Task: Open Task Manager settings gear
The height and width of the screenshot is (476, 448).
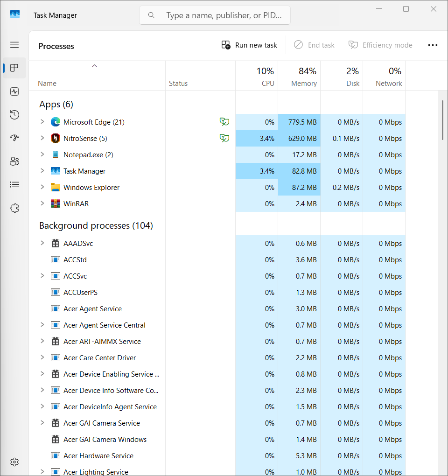Action: 14,462
